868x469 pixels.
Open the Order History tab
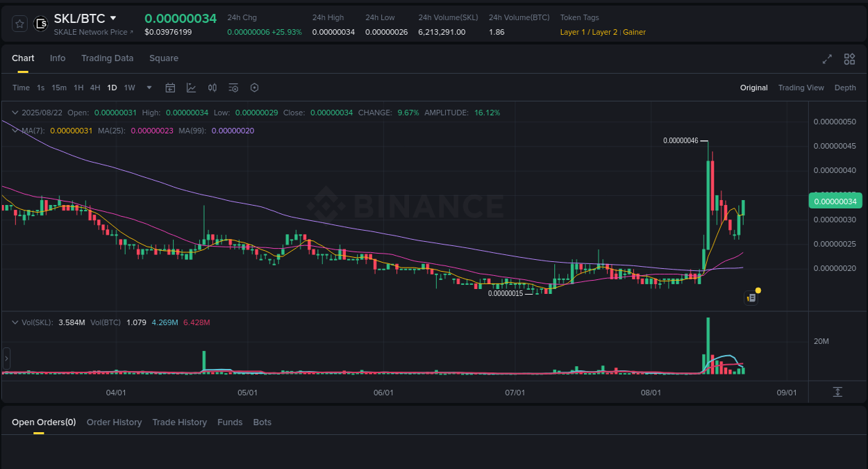(114, 422)
